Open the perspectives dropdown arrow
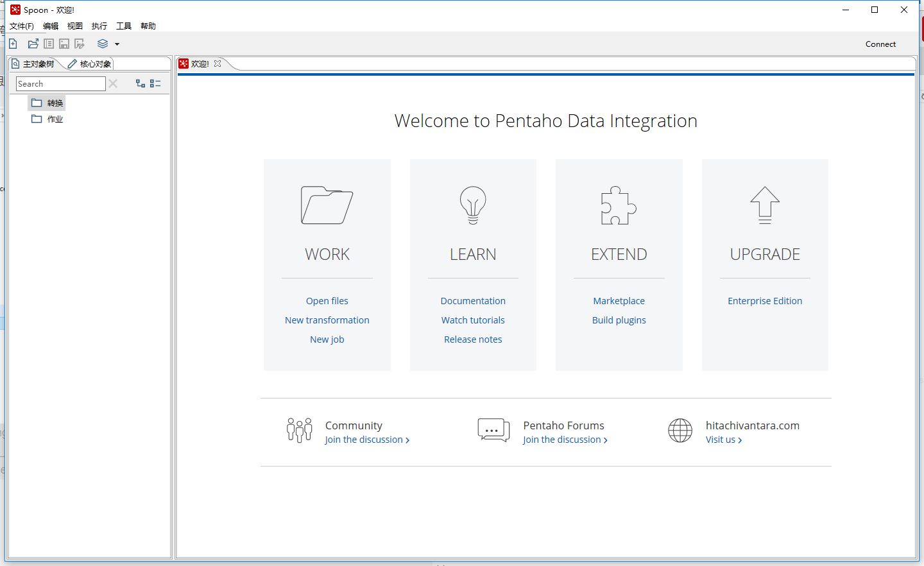Image resolution: width=924 pixels, height=566 pixels. click(117, 44)
